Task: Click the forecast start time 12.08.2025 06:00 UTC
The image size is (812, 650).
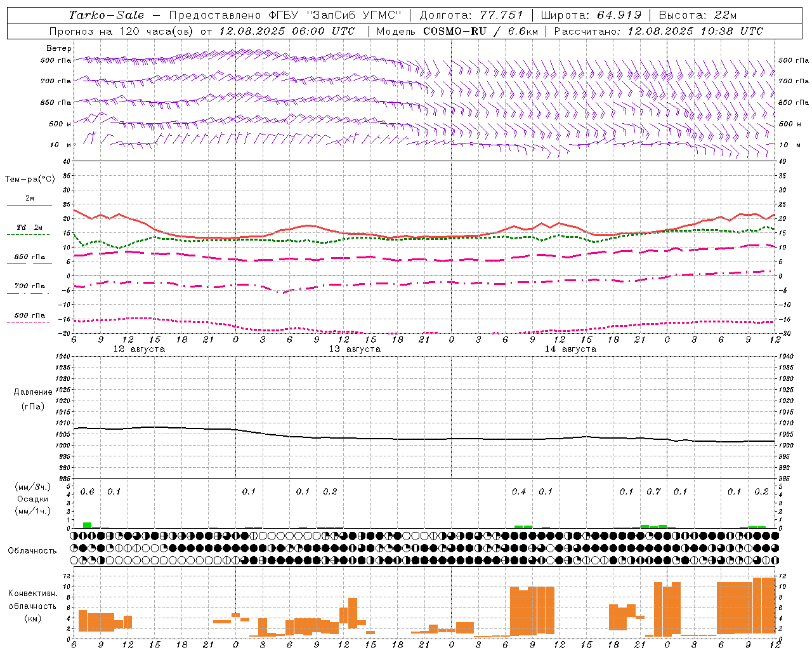Action: (287, 30)
